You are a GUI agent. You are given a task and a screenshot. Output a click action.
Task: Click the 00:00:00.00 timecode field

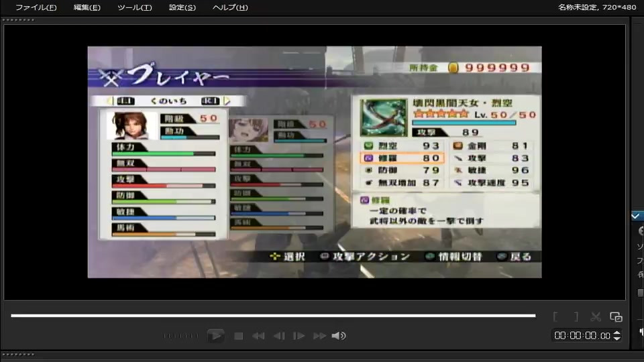582,336
